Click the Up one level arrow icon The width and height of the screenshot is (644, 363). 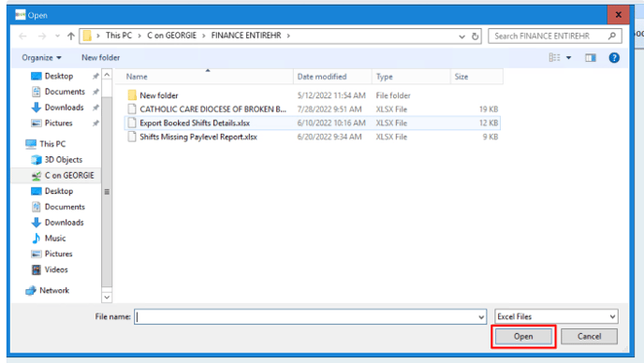(x=70, y=36)
